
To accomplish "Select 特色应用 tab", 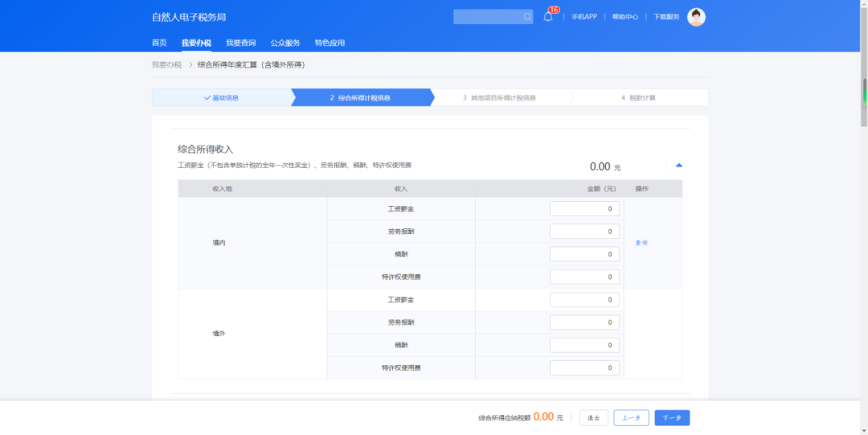I will point(330,43).
